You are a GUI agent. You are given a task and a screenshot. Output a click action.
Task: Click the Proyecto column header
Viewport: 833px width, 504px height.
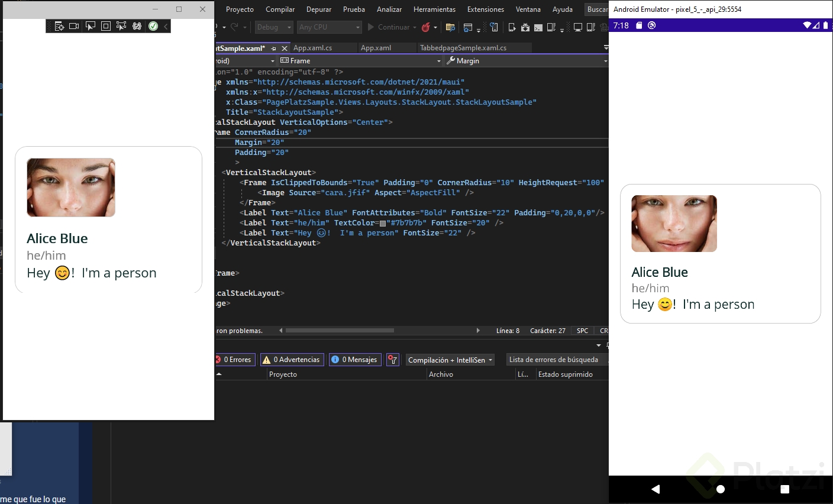[283, 374]
